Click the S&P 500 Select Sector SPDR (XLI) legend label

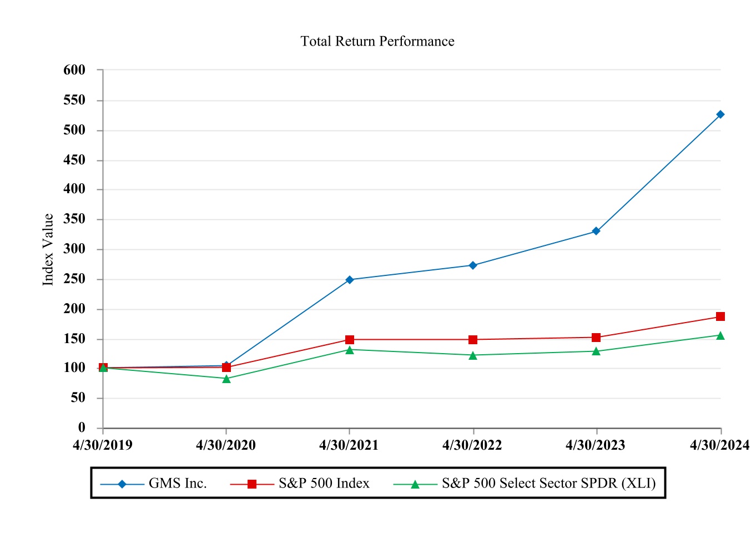[548, 484]
